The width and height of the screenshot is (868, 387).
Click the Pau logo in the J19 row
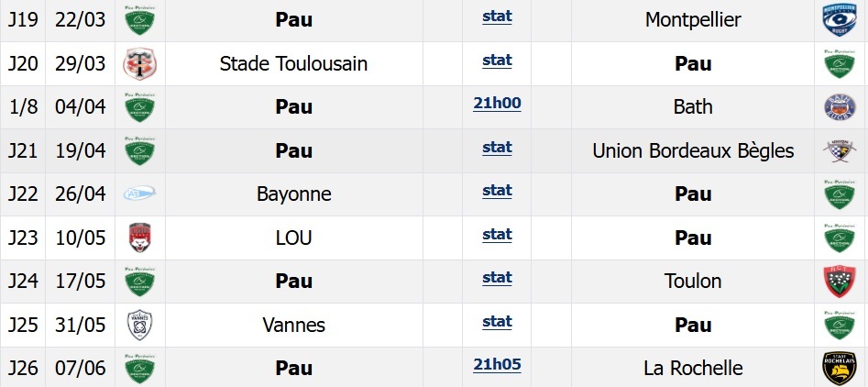point(140,20)
